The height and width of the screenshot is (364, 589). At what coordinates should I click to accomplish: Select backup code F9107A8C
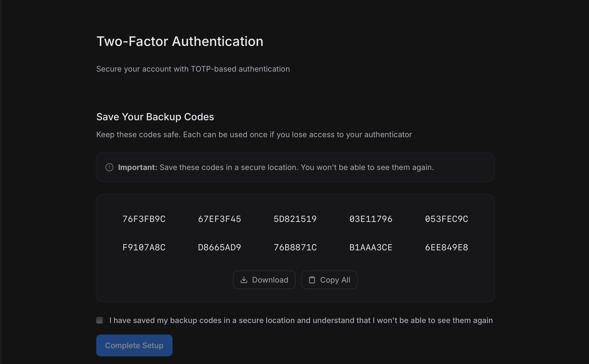pyautogui.click(x=144, y=248)
